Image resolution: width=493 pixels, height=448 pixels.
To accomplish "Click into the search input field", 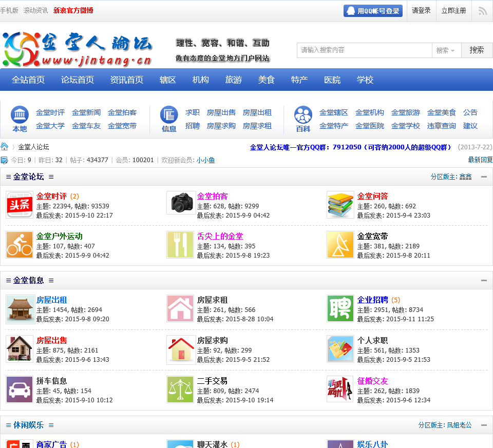I will [365, 50].
